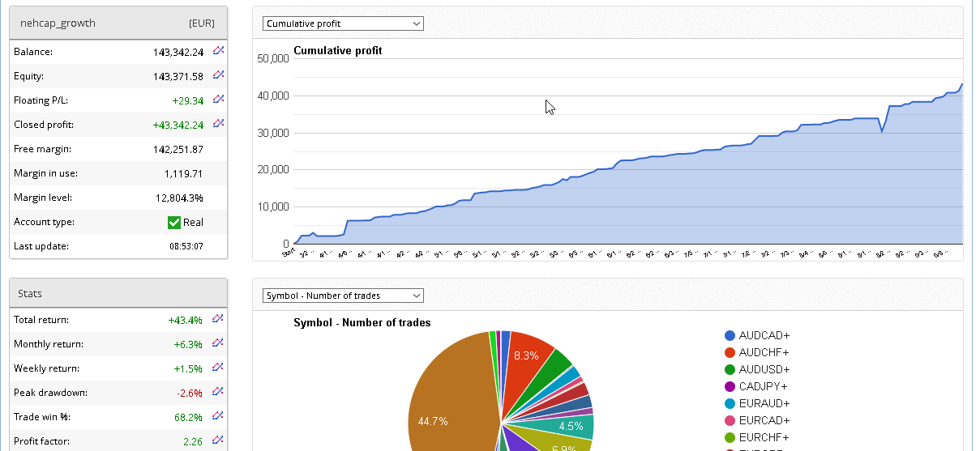Expand the Symbol - Number of trades dropdown

[x=342, y=296]
